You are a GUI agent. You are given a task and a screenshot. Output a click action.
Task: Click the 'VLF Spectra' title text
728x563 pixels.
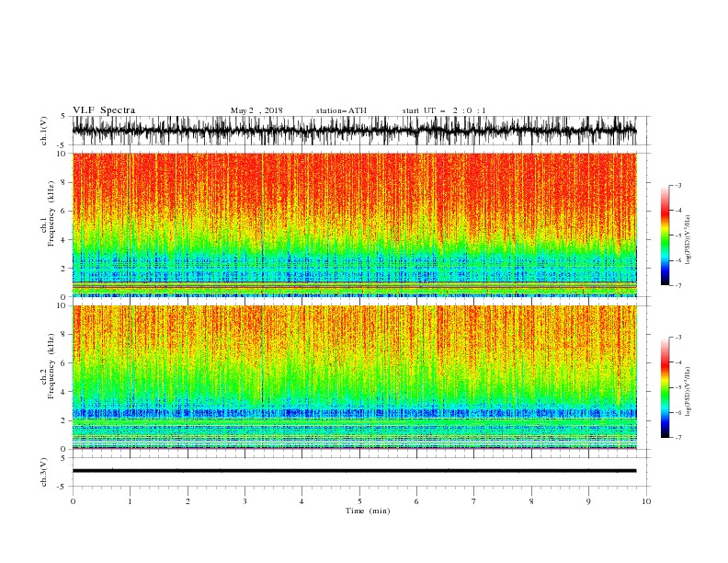(104, 110)
